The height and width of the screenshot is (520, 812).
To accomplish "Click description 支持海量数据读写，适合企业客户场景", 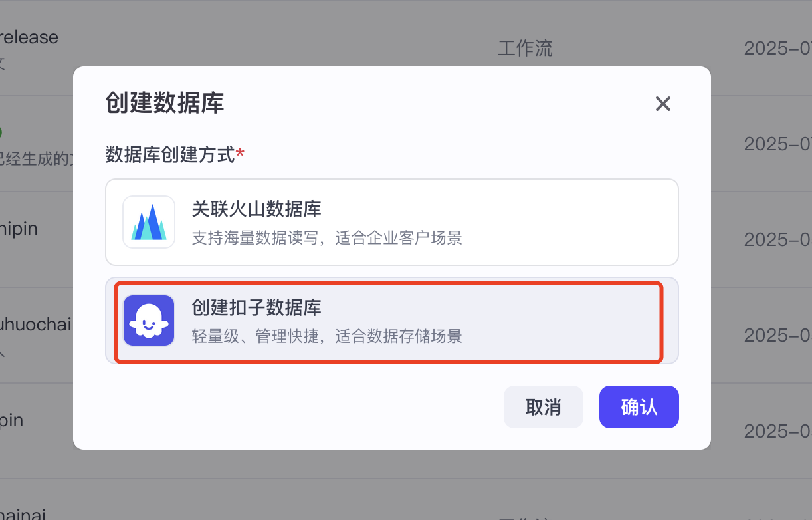I will point(326,238).
